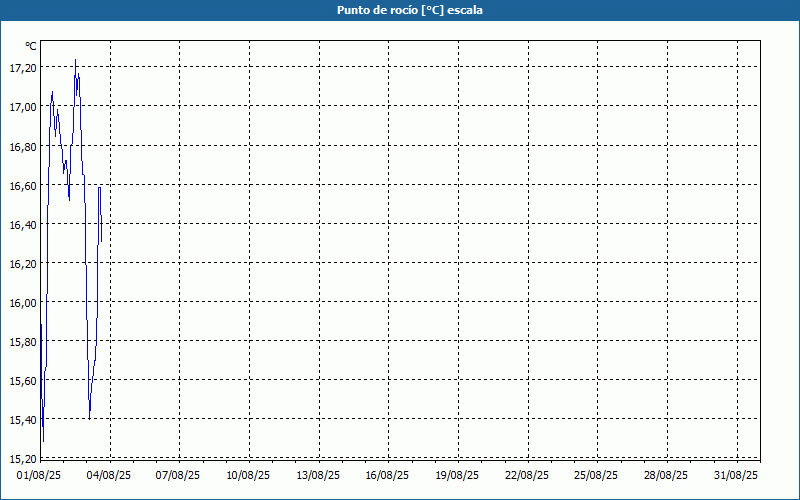Click the 15,20 y-axis value
The width and height of the screenshot is (800, 500).
[23, 459]
